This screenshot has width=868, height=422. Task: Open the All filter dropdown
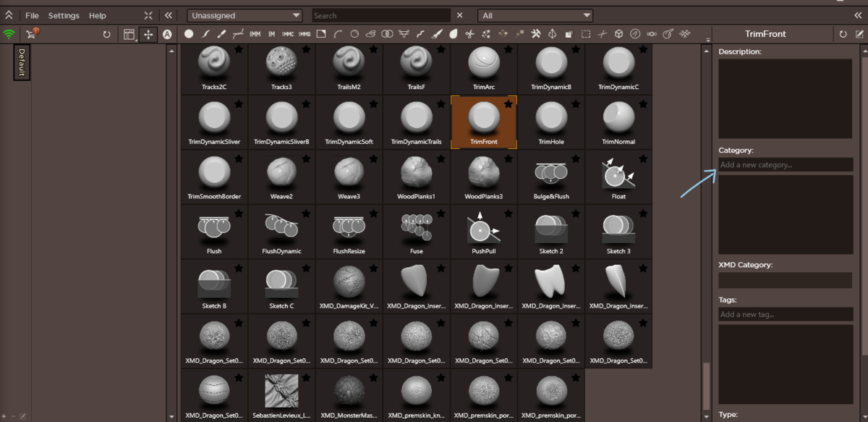[x=535, y=15]
